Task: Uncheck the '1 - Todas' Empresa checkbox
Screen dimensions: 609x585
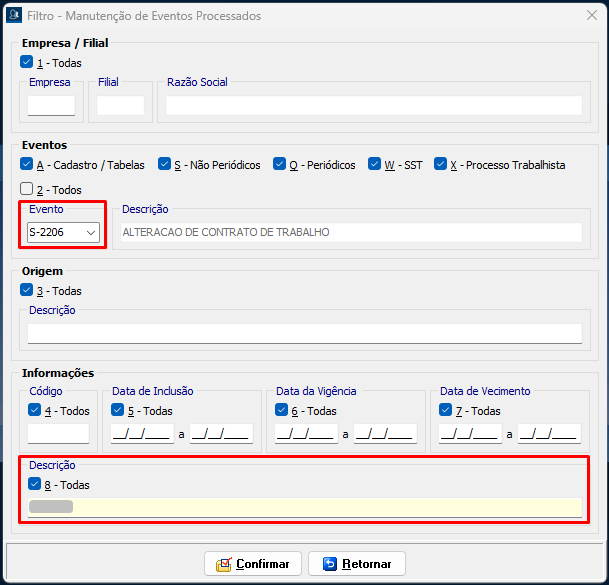Action: click(27, 62)
